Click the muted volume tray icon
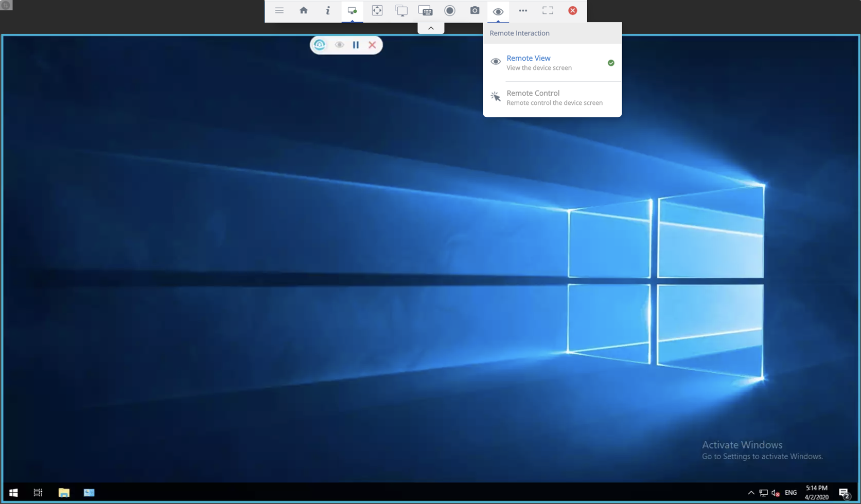Screen dimensions: 861x504 (x=776, y=493)
